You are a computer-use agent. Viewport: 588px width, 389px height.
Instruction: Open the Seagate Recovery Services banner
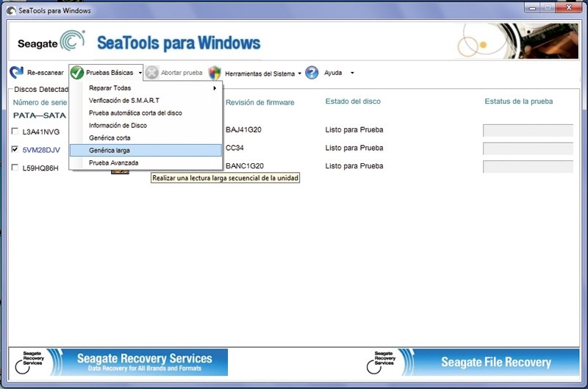(118, 362)
